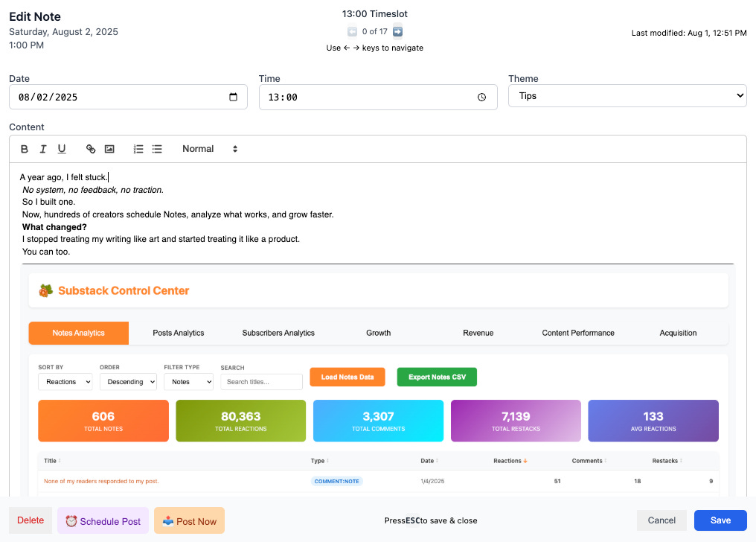This screenshot has height=542, width=756.
Task: Click the Delete button
Action: 31,520
